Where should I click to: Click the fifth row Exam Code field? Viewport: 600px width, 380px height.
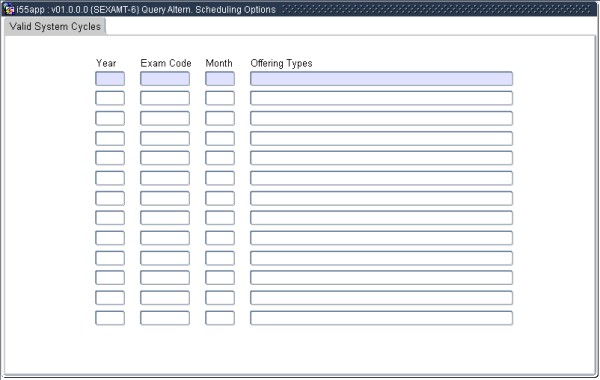165,158
